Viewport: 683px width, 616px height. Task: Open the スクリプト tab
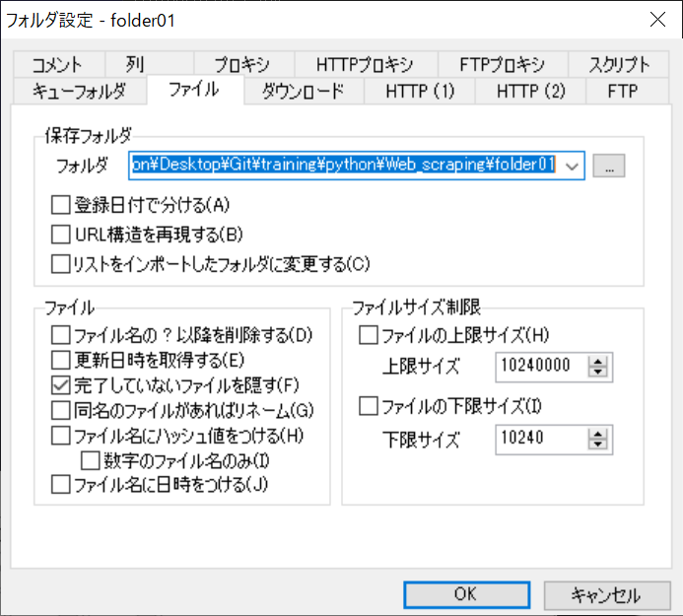point(619,64)
